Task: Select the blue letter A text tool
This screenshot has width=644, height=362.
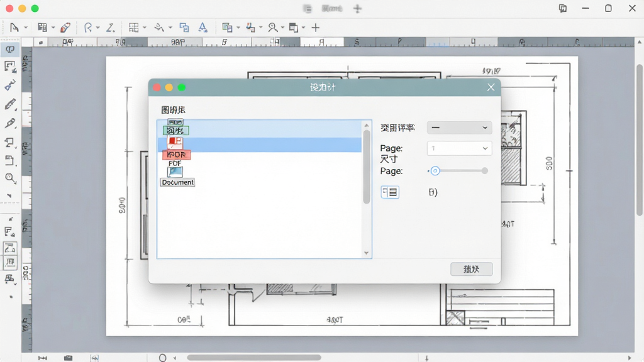Action: (203, 28)
